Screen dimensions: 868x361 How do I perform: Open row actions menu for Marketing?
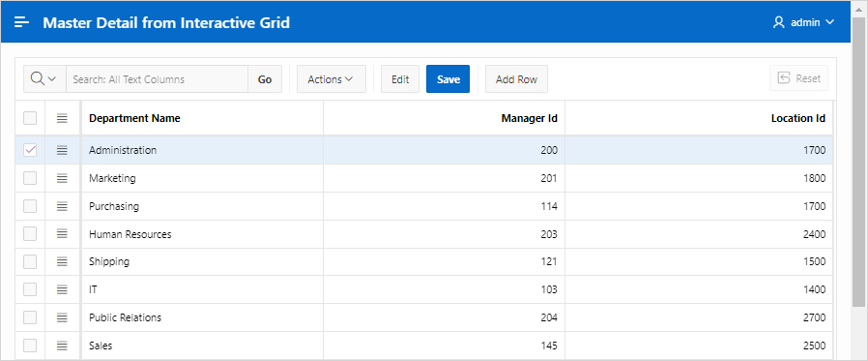[62, 178]
